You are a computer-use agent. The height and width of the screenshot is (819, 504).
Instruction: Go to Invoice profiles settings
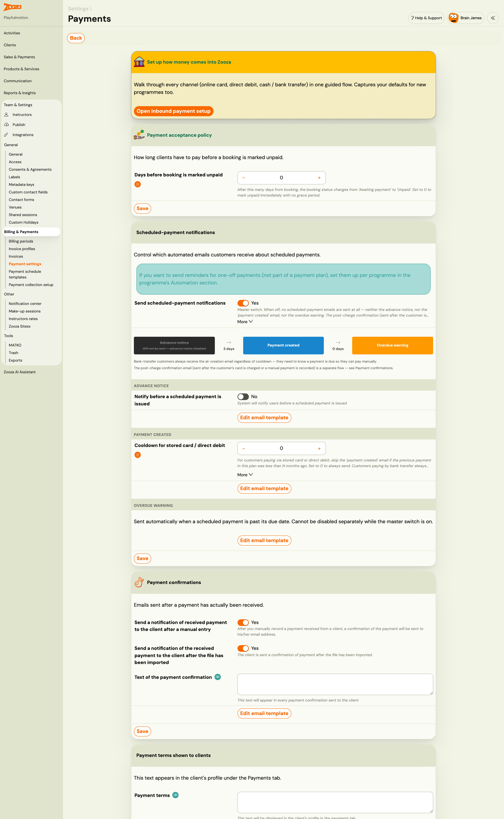coord(22,249)
